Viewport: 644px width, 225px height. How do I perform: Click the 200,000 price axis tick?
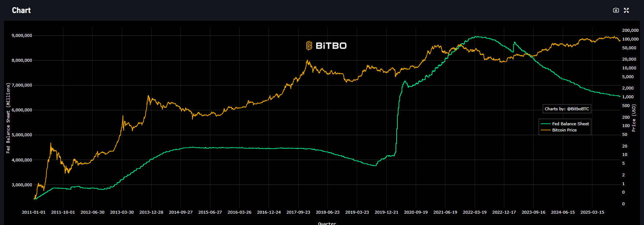point(630,30)
